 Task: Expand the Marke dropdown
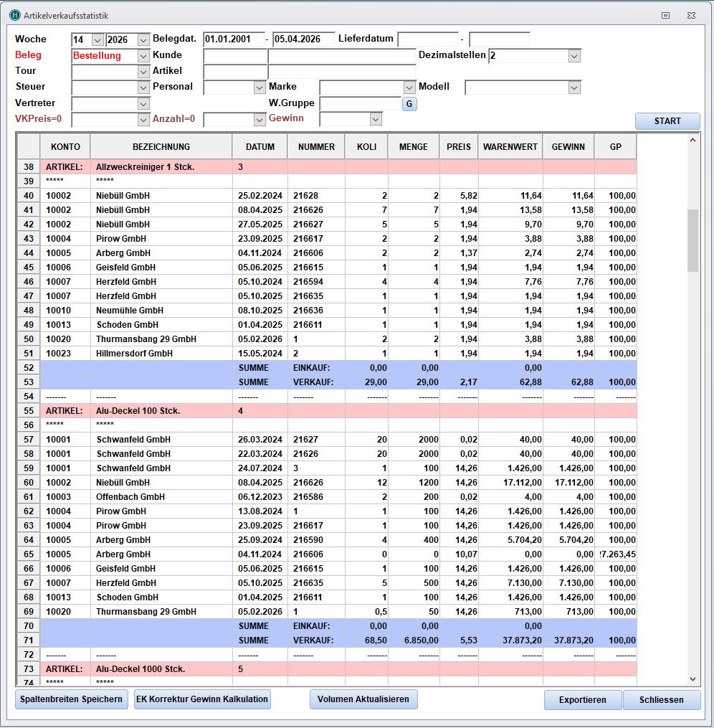tap(409, 88)
